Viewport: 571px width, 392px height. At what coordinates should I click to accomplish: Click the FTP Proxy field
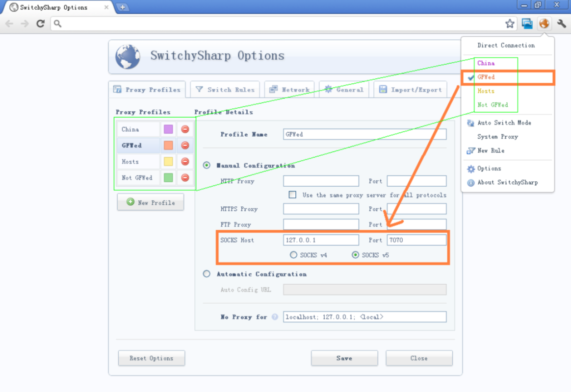pyautogui.click(x=321, y=224)
